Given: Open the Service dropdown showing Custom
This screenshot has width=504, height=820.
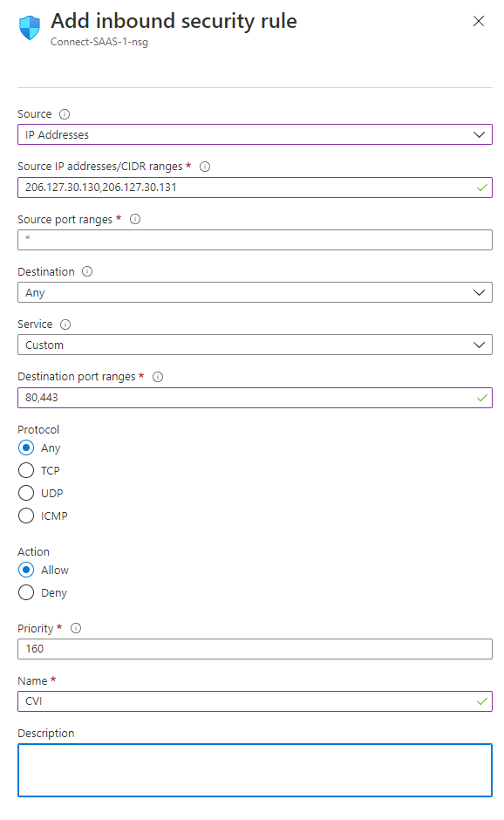Looking at the screenshot, I should pos(255,345).
